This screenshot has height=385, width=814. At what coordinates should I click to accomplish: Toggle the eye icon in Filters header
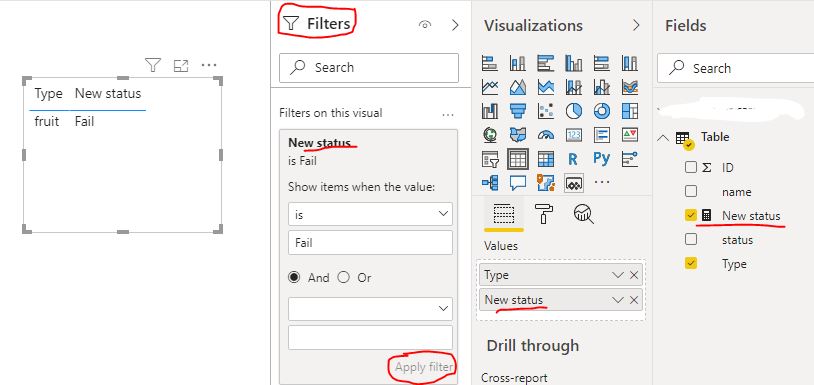point(425,24)
